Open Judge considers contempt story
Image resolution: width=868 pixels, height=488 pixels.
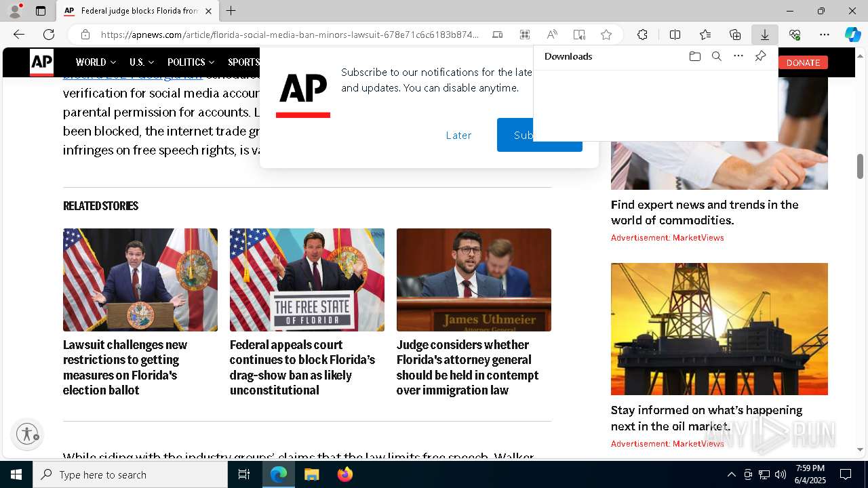tap(467, 367)
